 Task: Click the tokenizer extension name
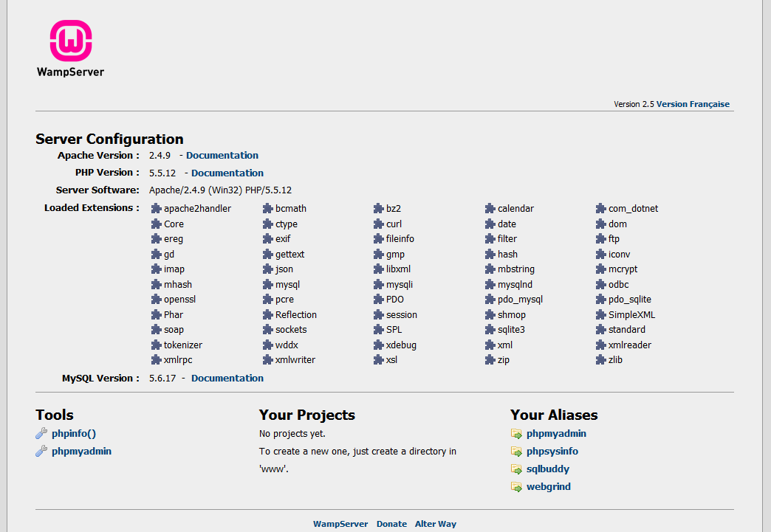click(x=183, y=345)
